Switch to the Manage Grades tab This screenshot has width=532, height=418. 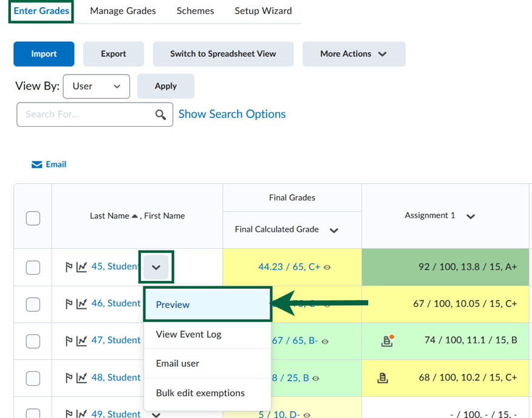pyautogui.click(x=123, y=10)
